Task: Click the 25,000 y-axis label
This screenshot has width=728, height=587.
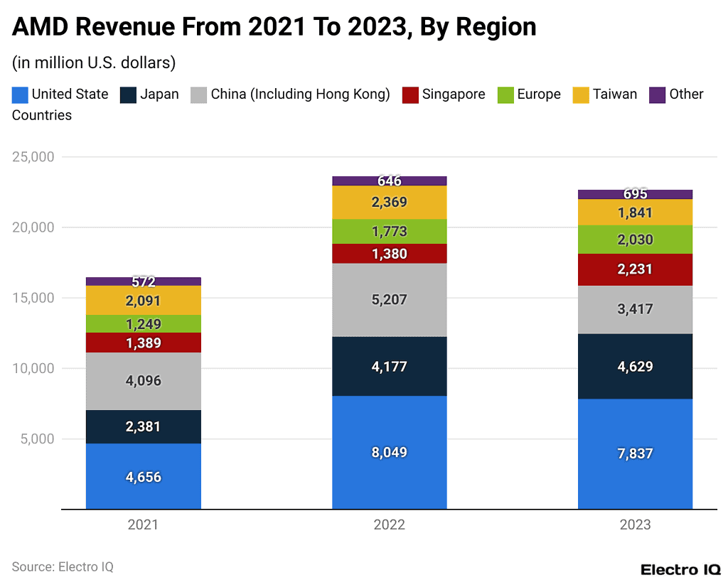Action: [33, 157]
